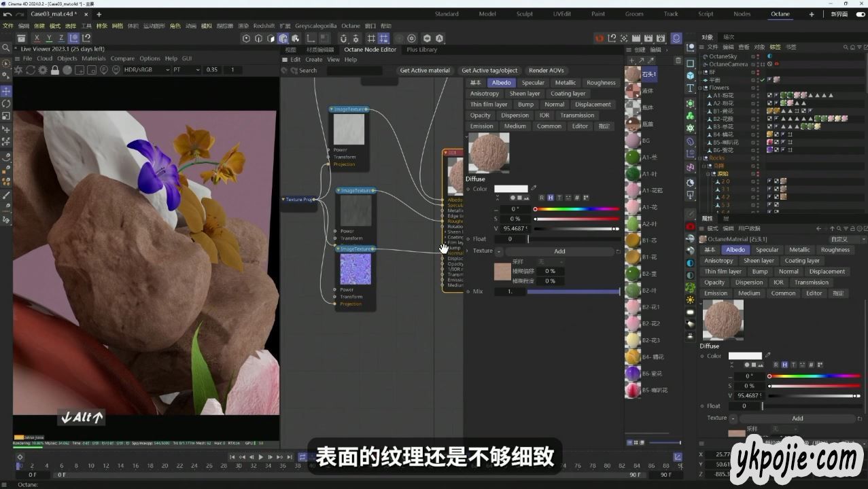Click the hue rainbow slider in node editor
This screenshot has height=489, width=868.
[x=576, y=209]
